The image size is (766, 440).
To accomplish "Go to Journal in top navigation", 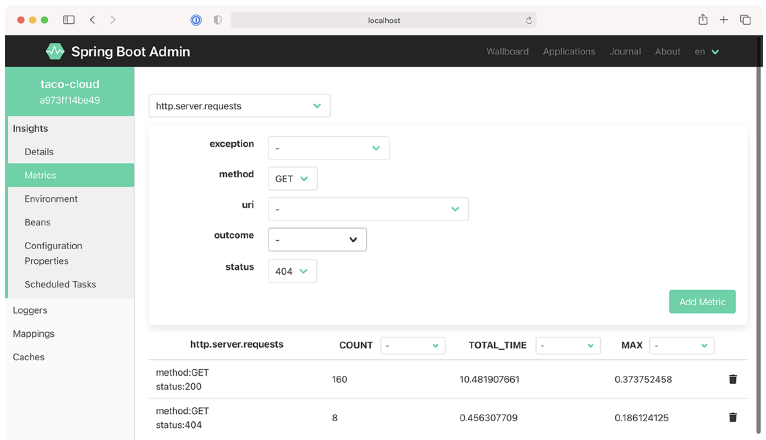I will pyautogui.click(x=625, y=52).
